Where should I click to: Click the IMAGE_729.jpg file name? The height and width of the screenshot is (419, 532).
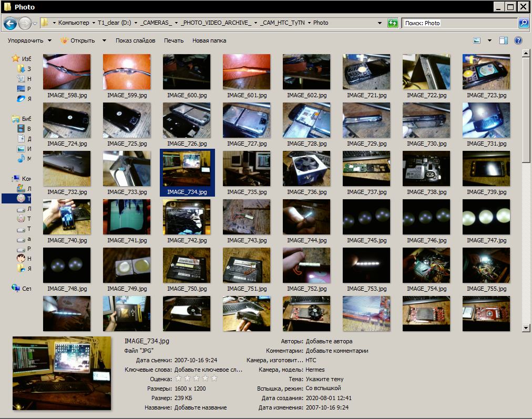pos(367,144)
